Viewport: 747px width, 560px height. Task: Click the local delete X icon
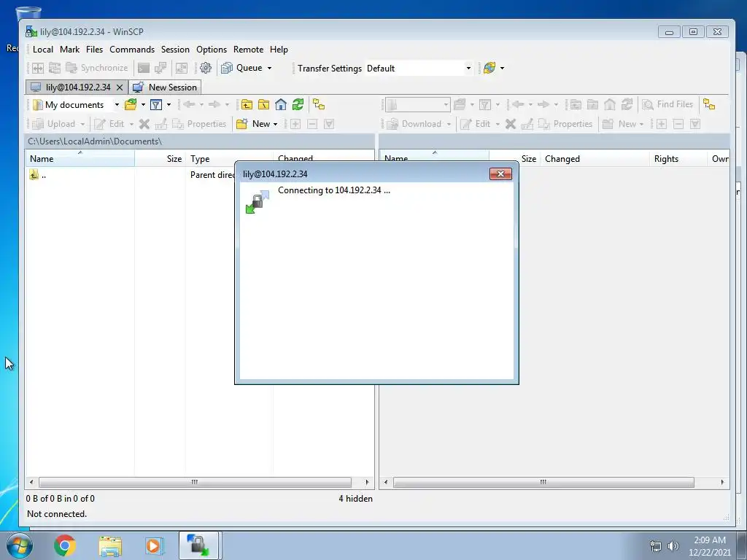(x=144, y=124)
